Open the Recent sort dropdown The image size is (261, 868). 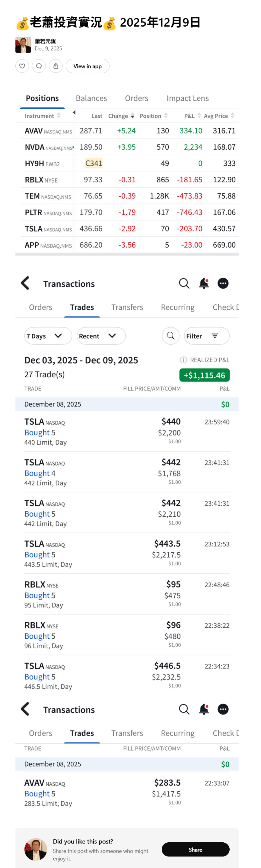coord(101,336)
